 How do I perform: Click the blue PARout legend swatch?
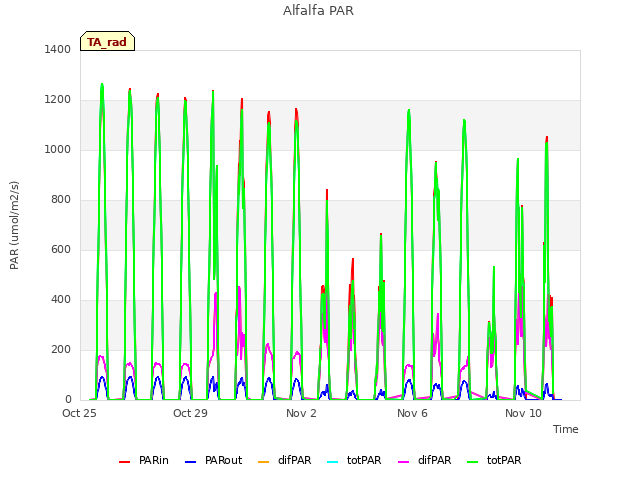point(191,462)
